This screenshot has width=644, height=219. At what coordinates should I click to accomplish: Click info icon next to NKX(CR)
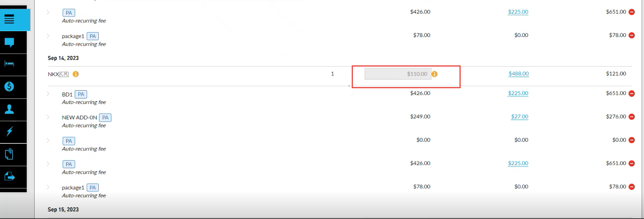point(76,74)
